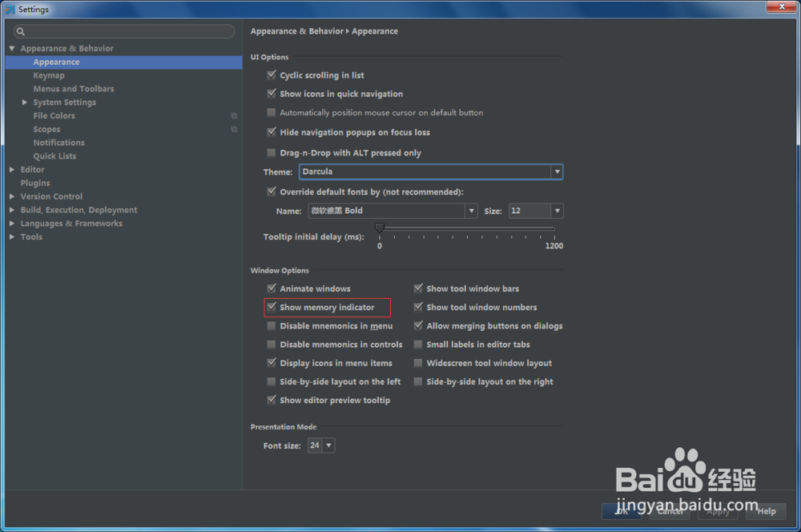The width and height of the screenshot is (801, 532).
Task: Enable Automatically position mouse cursor on default button
Action: pyautogui.click(x=272, y=112)
